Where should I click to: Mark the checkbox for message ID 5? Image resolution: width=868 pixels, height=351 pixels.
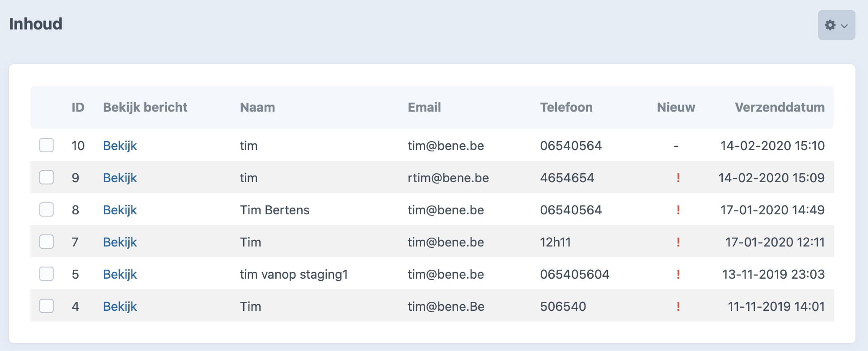tap(46, 274)
